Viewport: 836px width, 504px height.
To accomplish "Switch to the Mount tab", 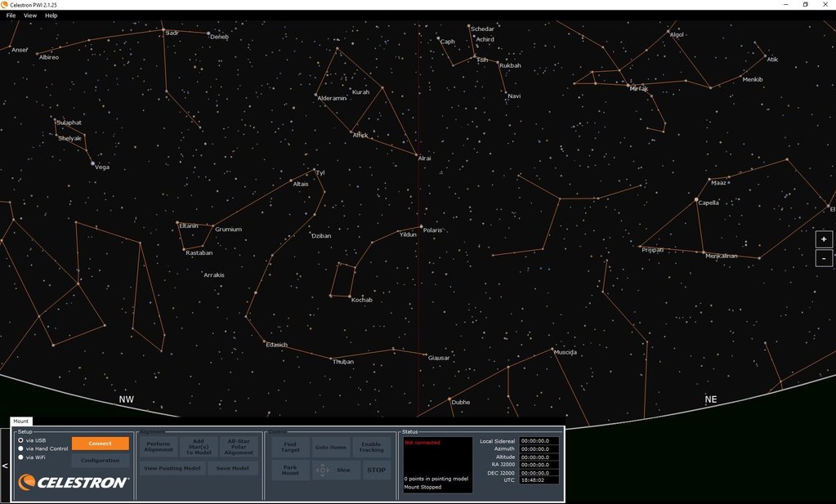I will pos(20,421).
